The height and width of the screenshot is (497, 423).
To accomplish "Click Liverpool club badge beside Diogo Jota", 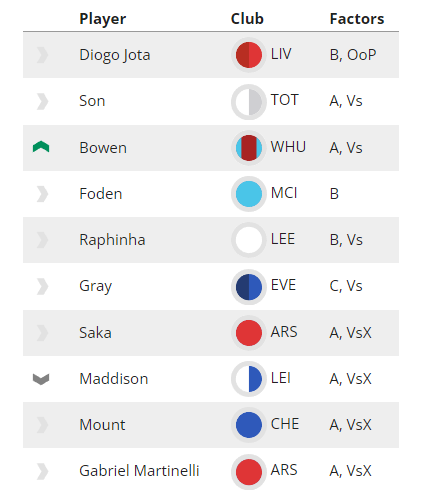I will pos(249,55).
